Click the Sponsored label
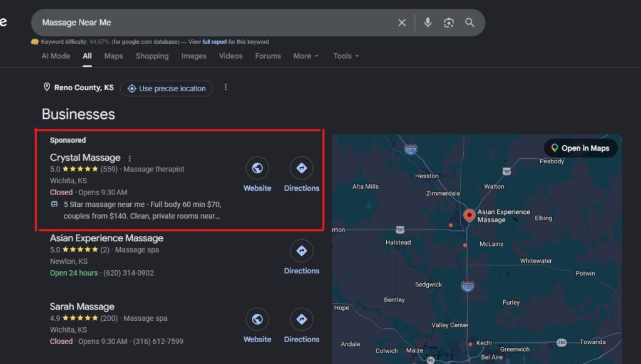Viewport: 641px width, 364px height. 68,140
